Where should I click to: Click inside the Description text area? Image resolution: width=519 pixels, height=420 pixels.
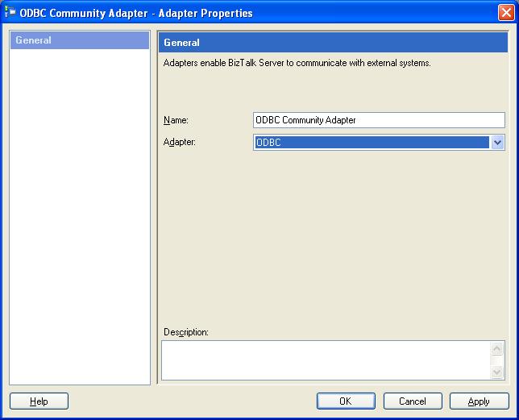[326, 360]
